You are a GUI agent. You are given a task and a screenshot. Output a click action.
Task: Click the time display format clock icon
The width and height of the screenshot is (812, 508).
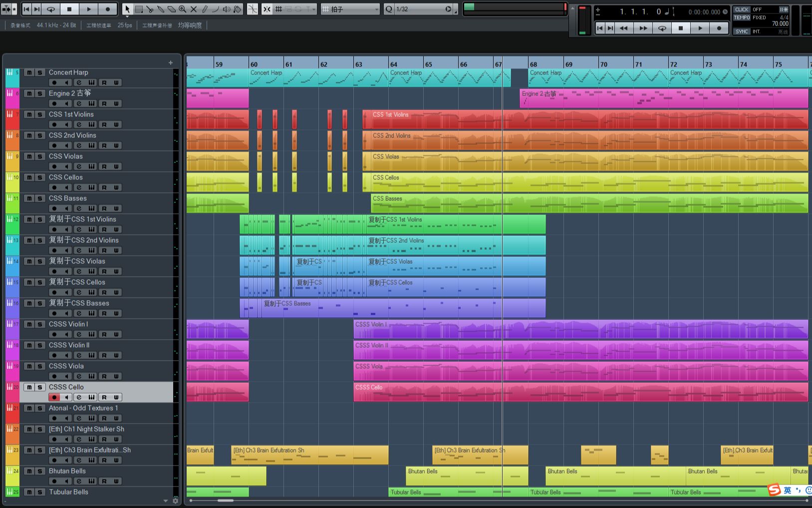[x=725, y=11]
